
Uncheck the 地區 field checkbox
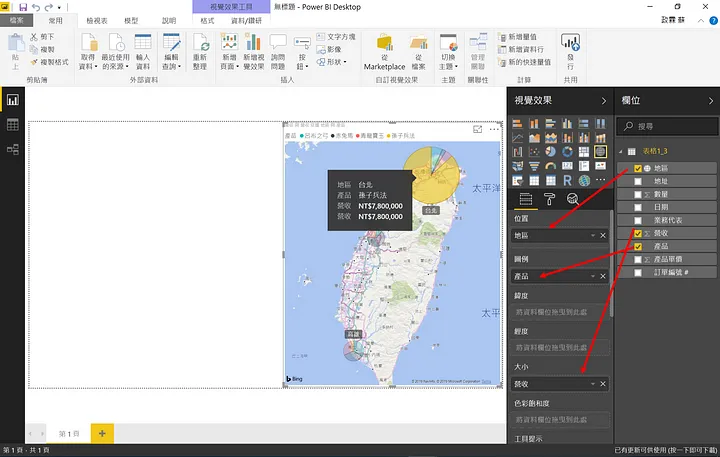tap(638, 169)
